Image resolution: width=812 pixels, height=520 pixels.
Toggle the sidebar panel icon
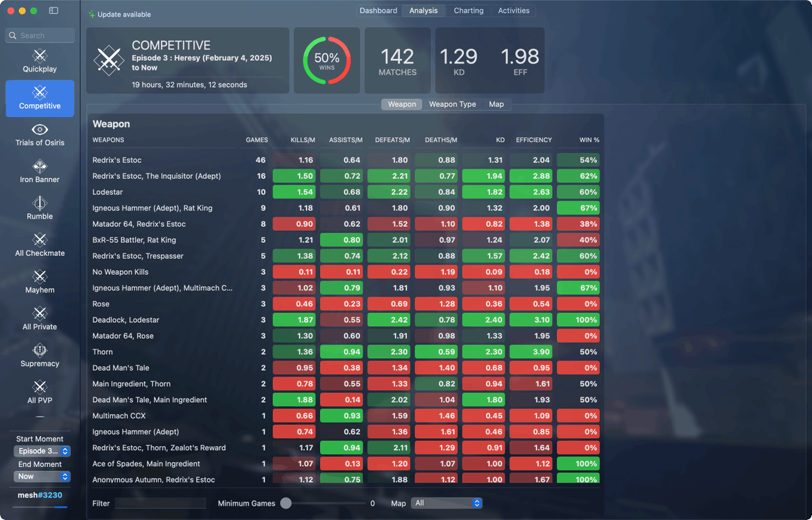(53, 11)
